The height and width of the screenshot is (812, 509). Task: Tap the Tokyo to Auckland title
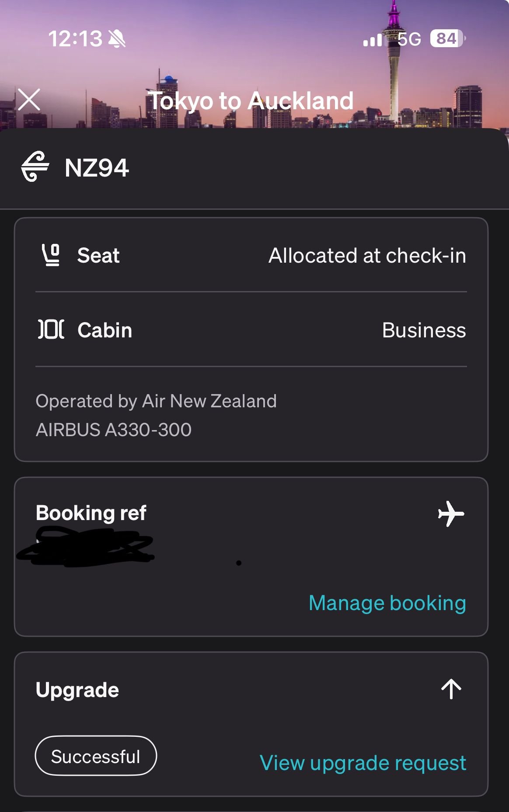click(251, 101)
